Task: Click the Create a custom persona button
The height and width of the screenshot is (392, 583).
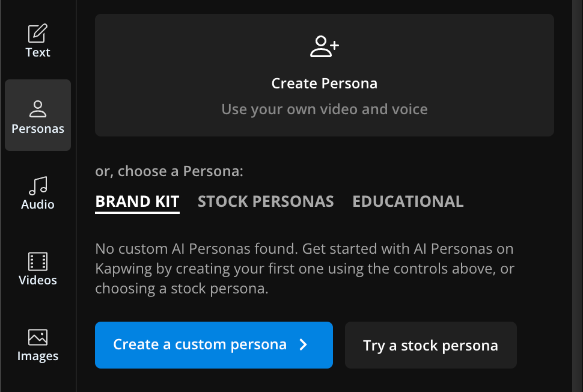Action: point(213,345)
